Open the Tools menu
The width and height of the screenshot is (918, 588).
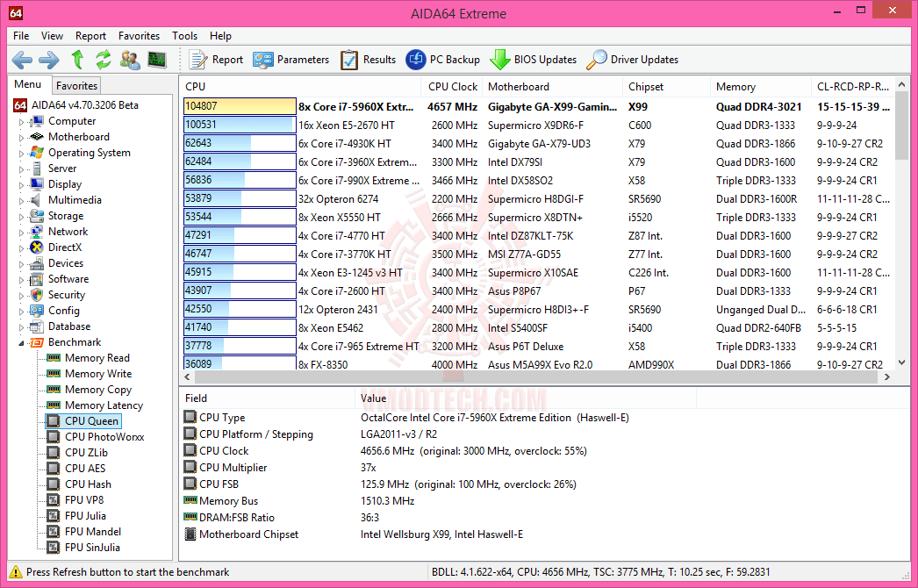[x=184, y=36]
